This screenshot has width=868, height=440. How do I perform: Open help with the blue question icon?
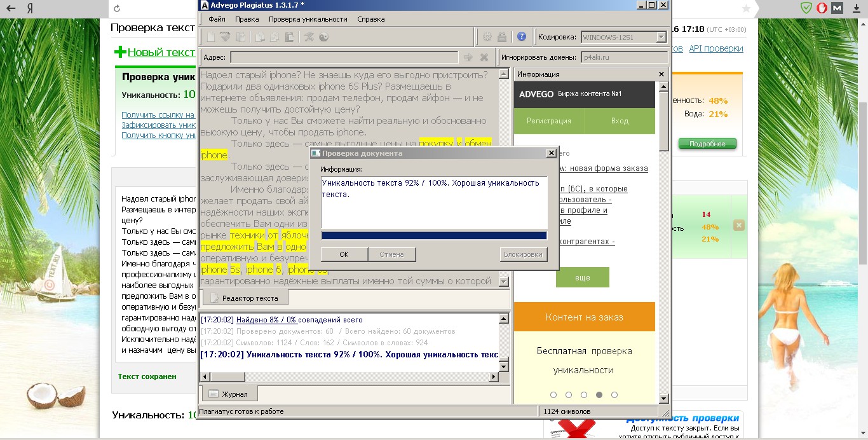522,37
